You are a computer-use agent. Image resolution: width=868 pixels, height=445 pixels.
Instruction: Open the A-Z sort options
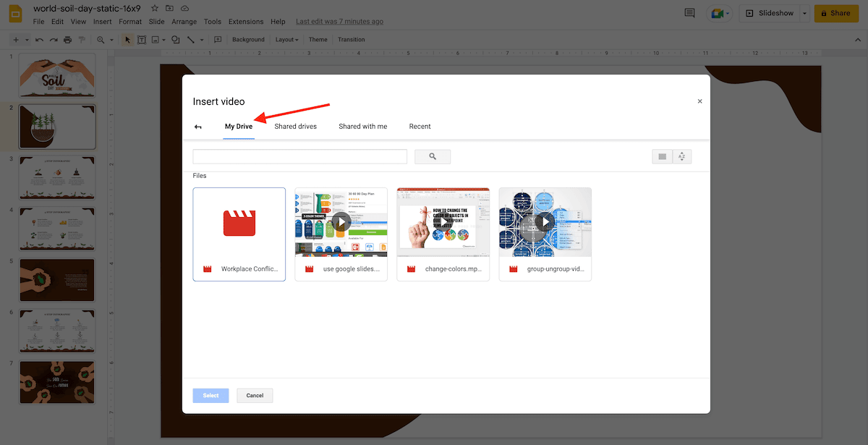pos(682,156)
